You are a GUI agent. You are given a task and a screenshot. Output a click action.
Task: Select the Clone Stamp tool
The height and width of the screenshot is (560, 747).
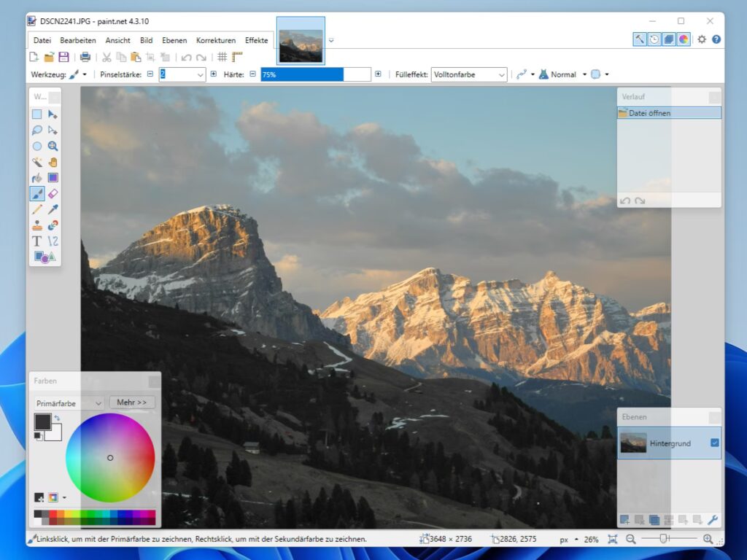(x=37, y=225)
